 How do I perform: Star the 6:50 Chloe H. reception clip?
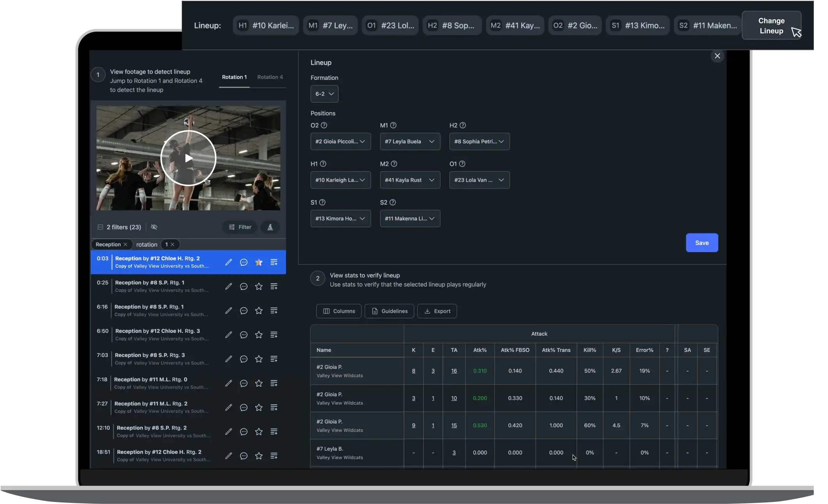[259, 335]
